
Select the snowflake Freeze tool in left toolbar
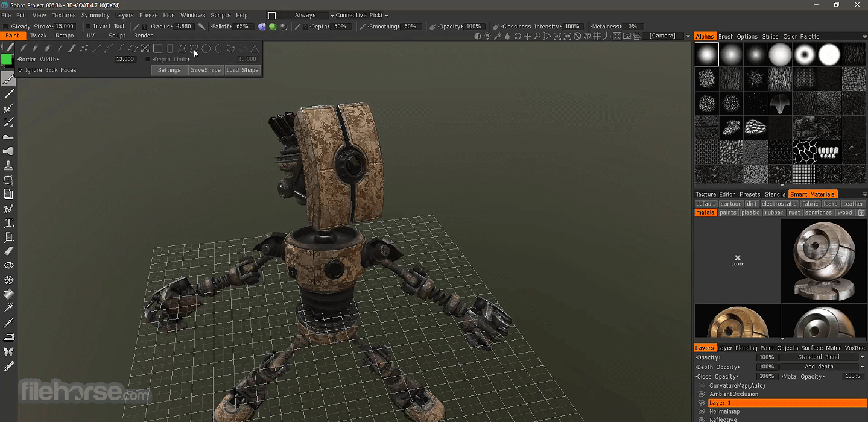click(x=9, y=280)
